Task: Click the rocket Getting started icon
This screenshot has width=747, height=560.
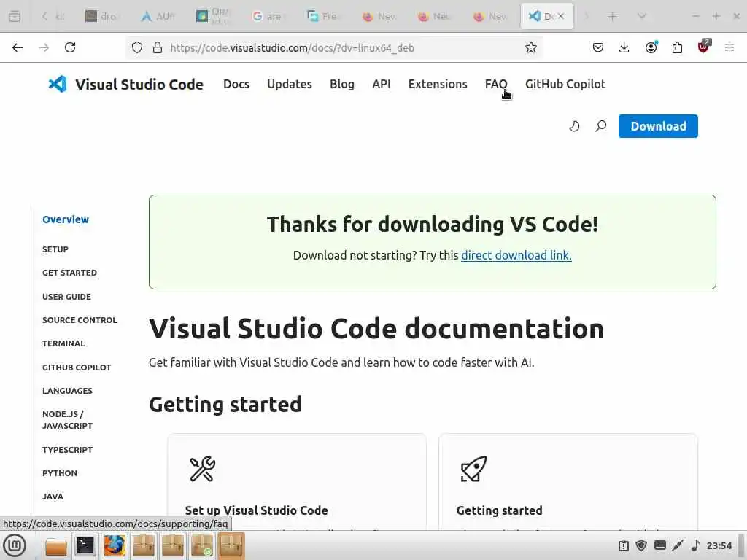Action: pos(473,469)
